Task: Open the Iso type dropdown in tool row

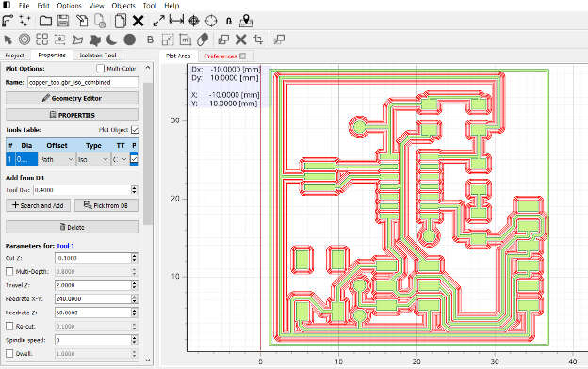Action: coord(93,159)
